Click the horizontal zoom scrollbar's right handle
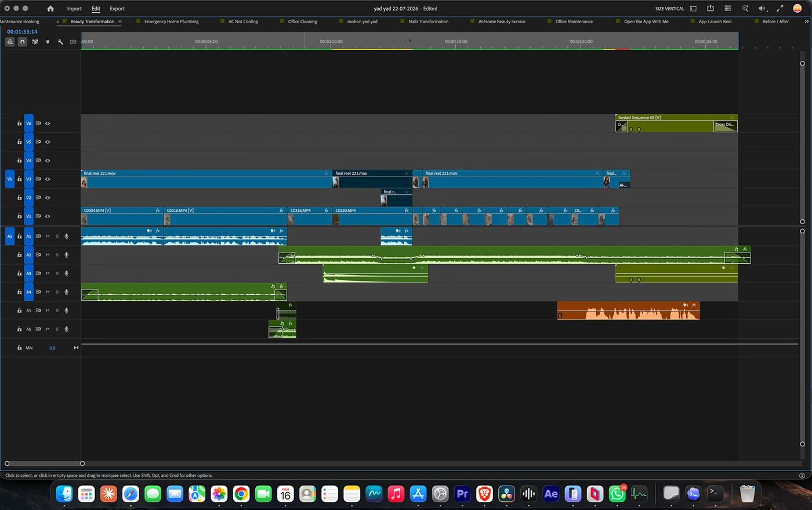Screen dimensions: 812x510 pyautogui.click(x=82, y=464)
